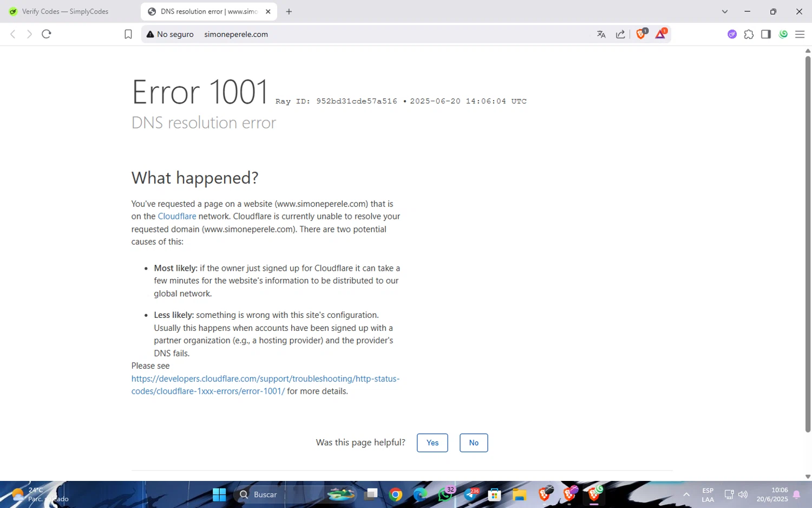Reload the simoneperele.com page
This screenshot has height=508, width=812.
click(47, 34)
